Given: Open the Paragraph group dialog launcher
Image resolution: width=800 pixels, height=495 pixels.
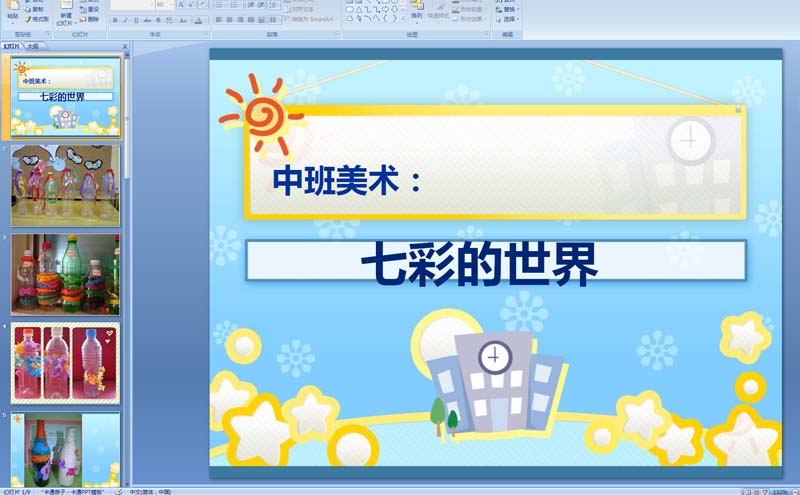Looking at the screenshot, I should [337, 34].
